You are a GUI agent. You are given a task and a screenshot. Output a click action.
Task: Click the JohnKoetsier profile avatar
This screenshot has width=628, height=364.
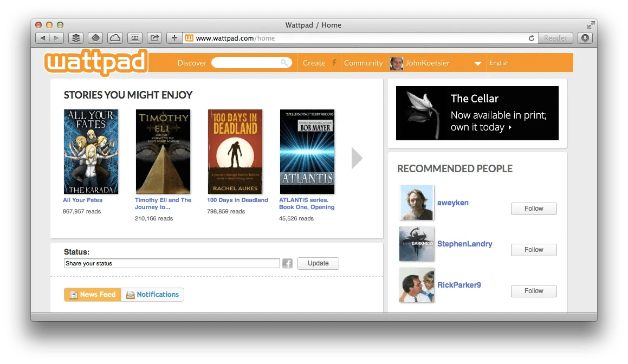coord(397,63)
